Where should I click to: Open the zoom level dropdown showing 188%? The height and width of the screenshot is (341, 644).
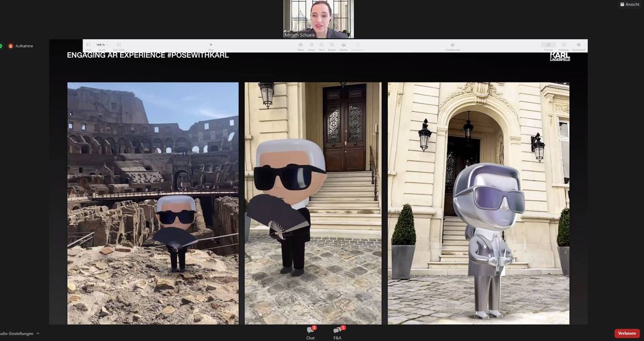(x=101, y=46)
